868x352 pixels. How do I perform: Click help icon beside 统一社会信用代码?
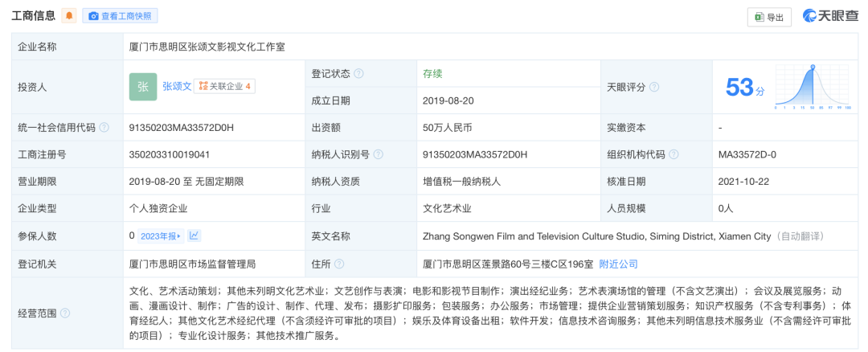tap(104, 128)
